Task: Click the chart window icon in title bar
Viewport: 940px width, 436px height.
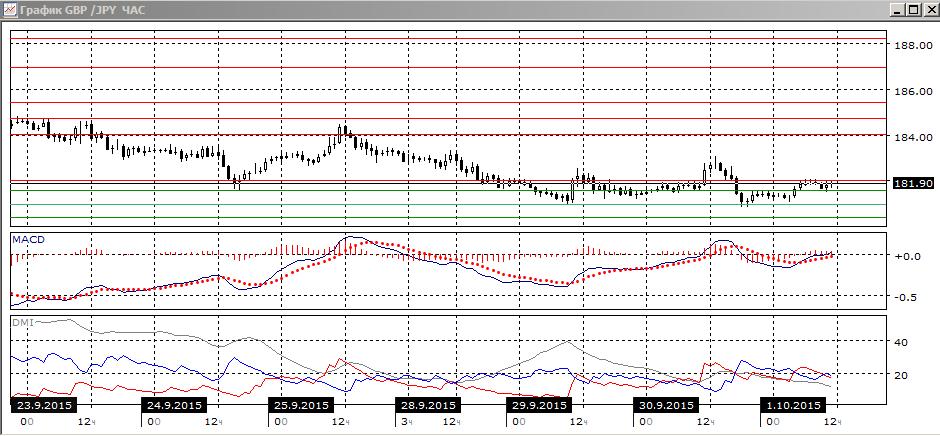Action: (x=8, y=10)
